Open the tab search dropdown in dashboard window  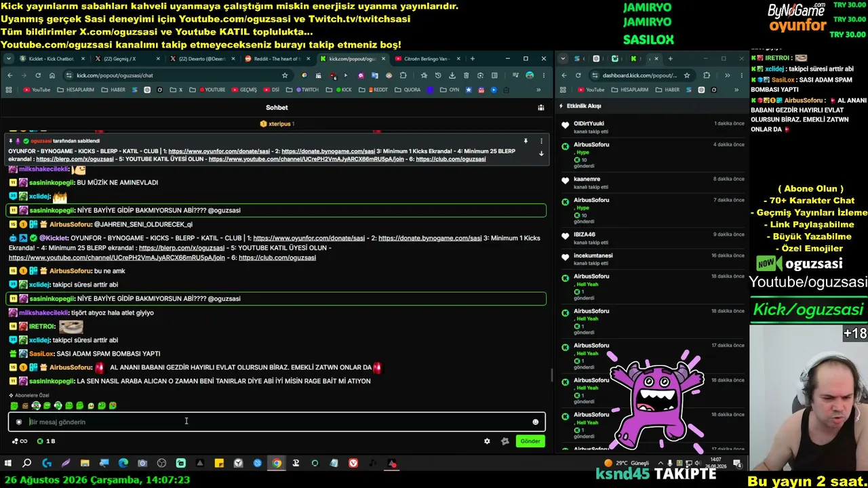click(563, 59)
